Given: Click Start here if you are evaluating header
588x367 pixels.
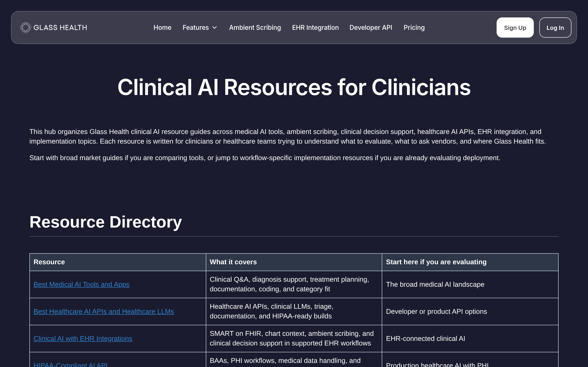Looking at the screenshot, I should (x=436, y=262).
